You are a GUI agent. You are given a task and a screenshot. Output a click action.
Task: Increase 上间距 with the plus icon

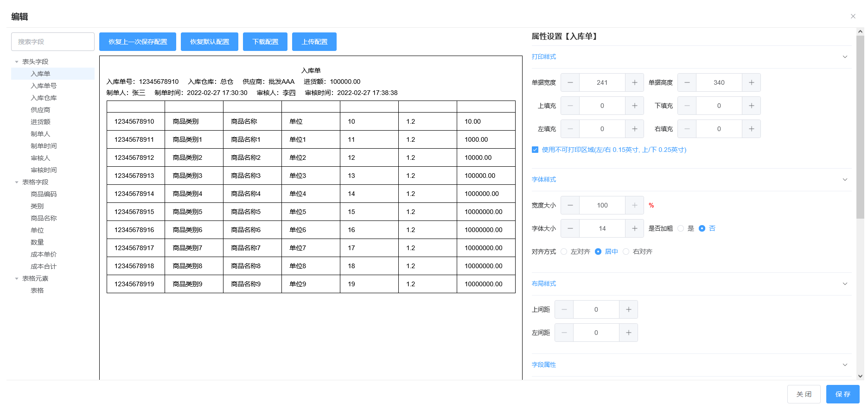(x=628, y=309)
